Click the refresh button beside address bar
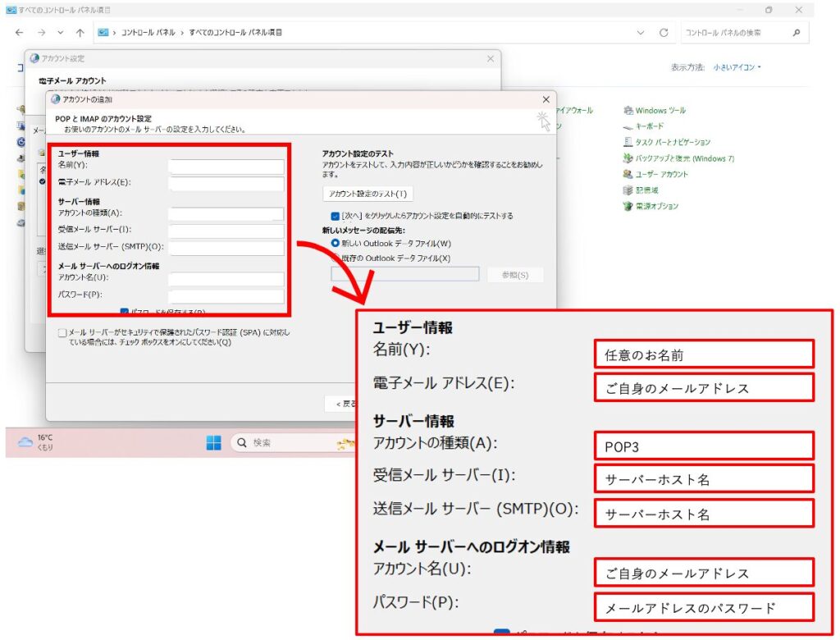840x640 pixels. pyautogui.click(x=663, y=33)
